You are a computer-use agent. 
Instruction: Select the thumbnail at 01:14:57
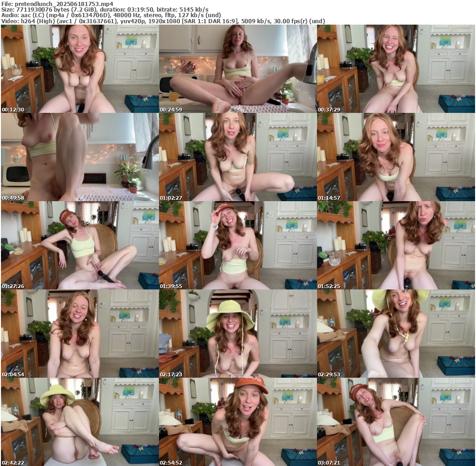click(396, 157)
